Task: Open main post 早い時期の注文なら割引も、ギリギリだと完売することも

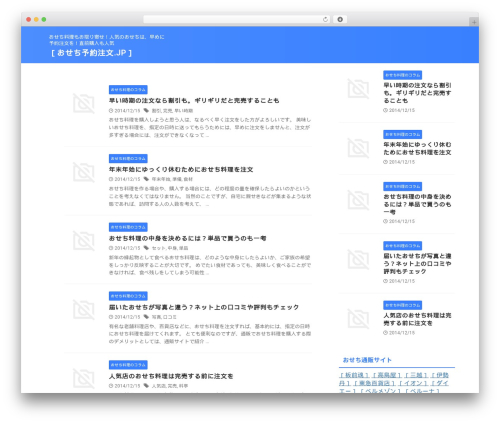Action: pyautogui.click(x=194, y=100)
